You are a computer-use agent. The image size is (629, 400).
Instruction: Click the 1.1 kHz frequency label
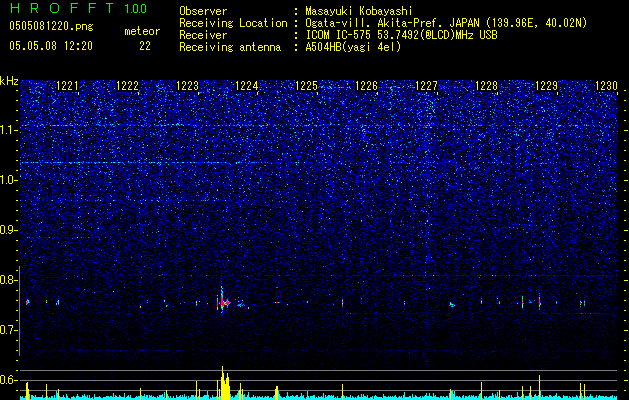[9, 130]
